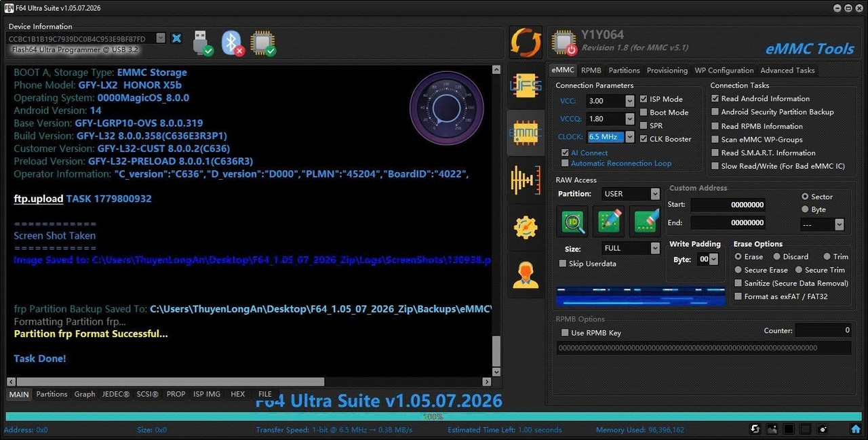Select the Secure Trim erase option
Image resolution: width=868 pixels, height=440 pixels.
tap(799, 270)
